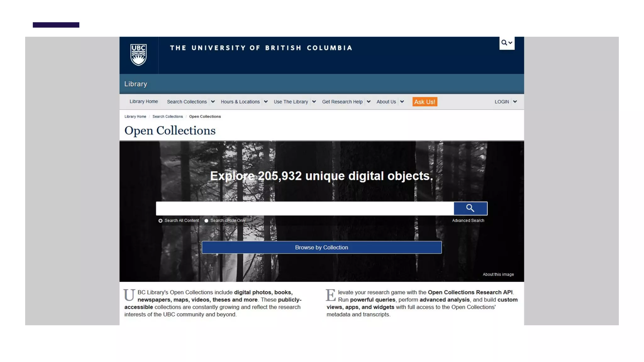Click the UBC crest logo

pos(138,55)
